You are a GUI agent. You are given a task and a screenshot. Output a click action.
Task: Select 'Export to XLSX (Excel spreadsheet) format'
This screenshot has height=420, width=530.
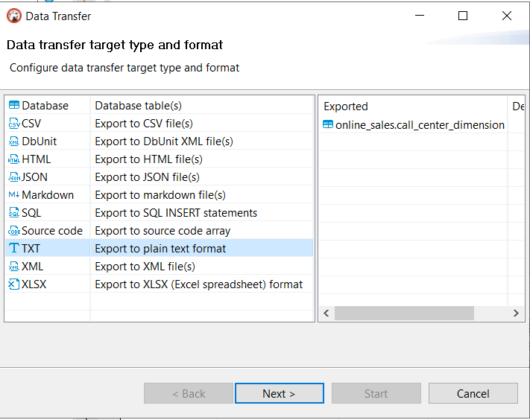pos(199,284)
